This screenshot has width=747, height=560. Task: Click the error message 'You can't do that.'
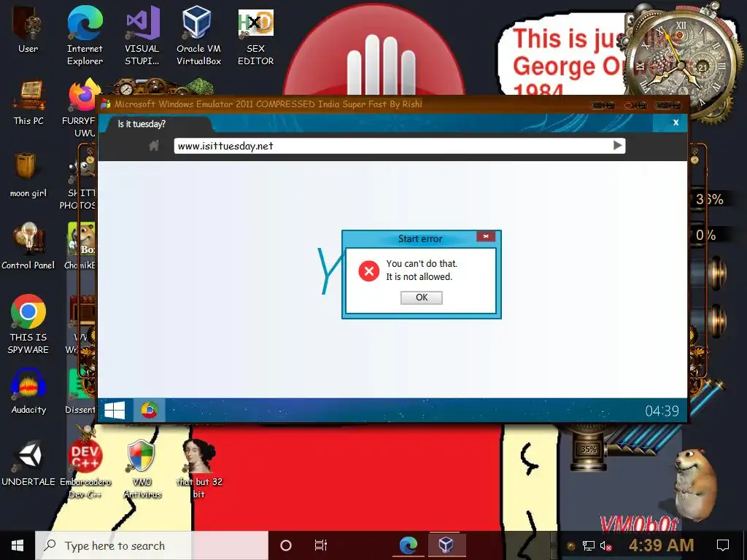[422, 263]
